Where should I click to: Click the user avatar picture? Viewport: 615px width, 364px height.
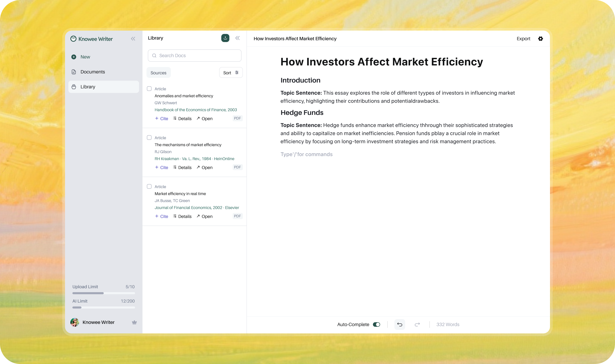tap(75, 322)
